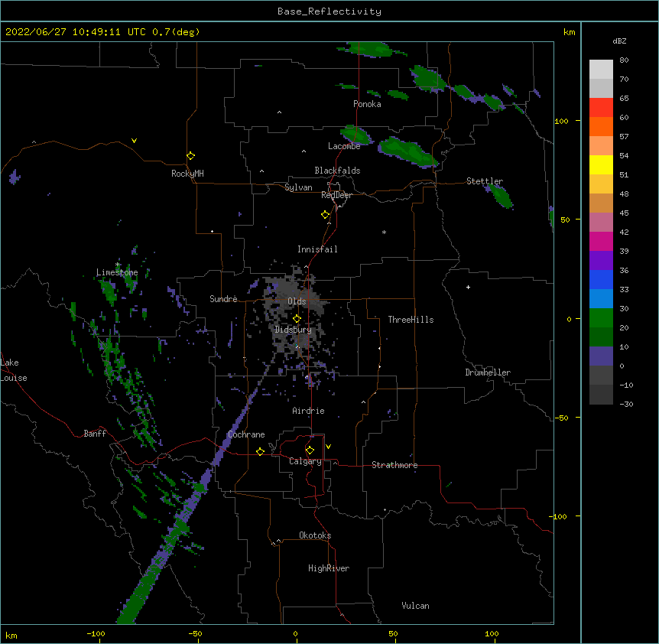
Task: Click the purple 39 dBZ legend swatch
Action: pos(601,261)
